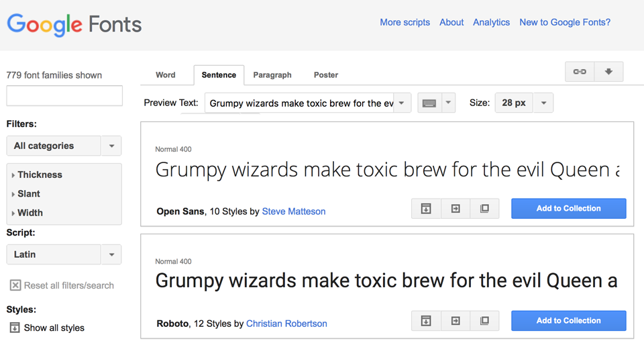Switch to the Word tab
The width and height of the screenshot is (644, 343).
click(166, 75)
